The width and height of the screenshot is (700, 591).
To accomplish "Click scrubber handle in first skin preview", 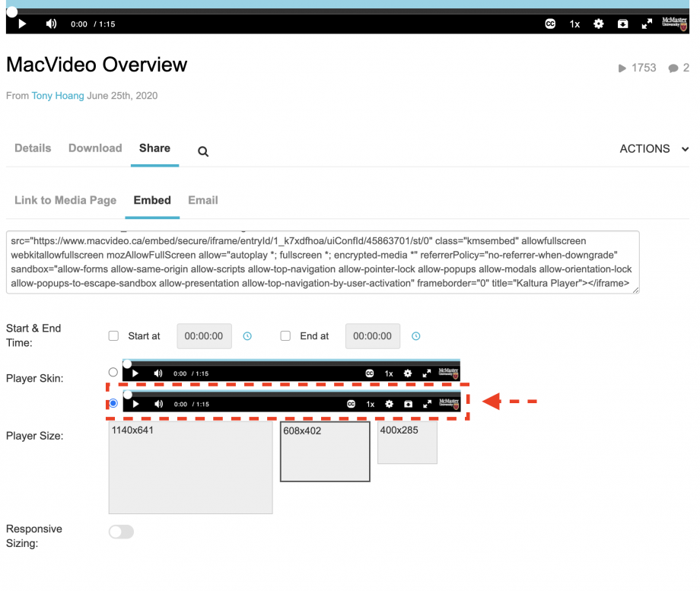I will (x=127, y=364).
